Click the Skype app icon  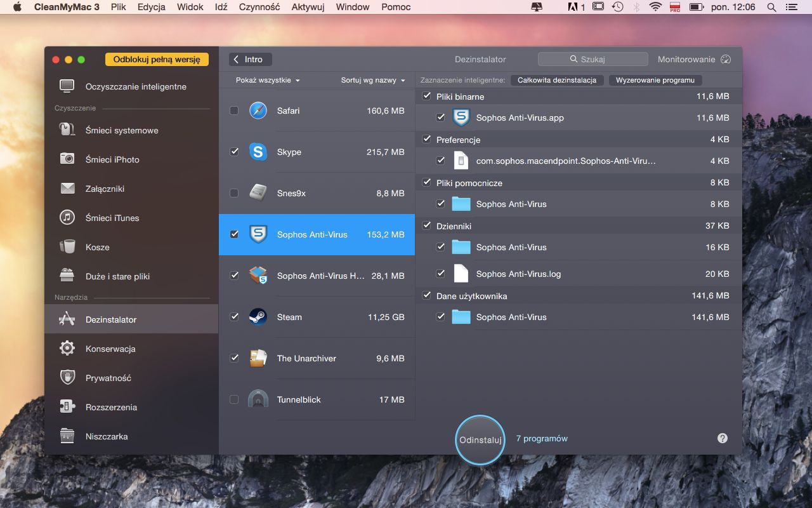tap(258, 152)
